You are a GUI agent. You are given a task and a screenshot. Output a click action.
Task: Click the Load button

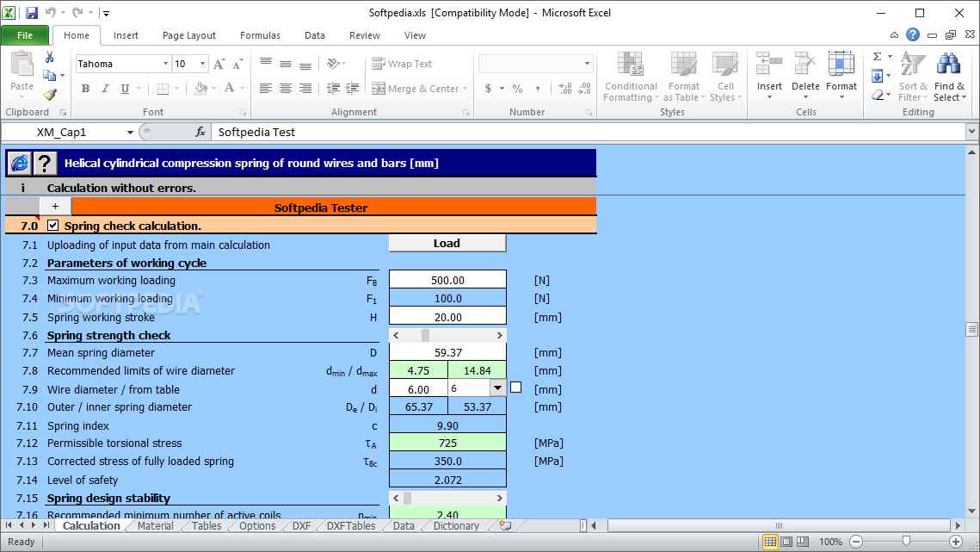coord(447,244)
